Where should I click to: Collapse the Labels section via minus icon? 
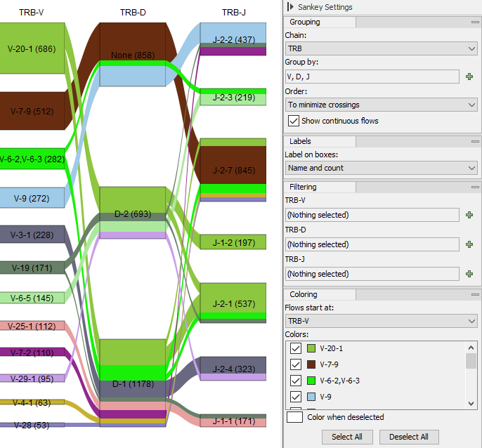pyautogui.click(x=474, y=142)
